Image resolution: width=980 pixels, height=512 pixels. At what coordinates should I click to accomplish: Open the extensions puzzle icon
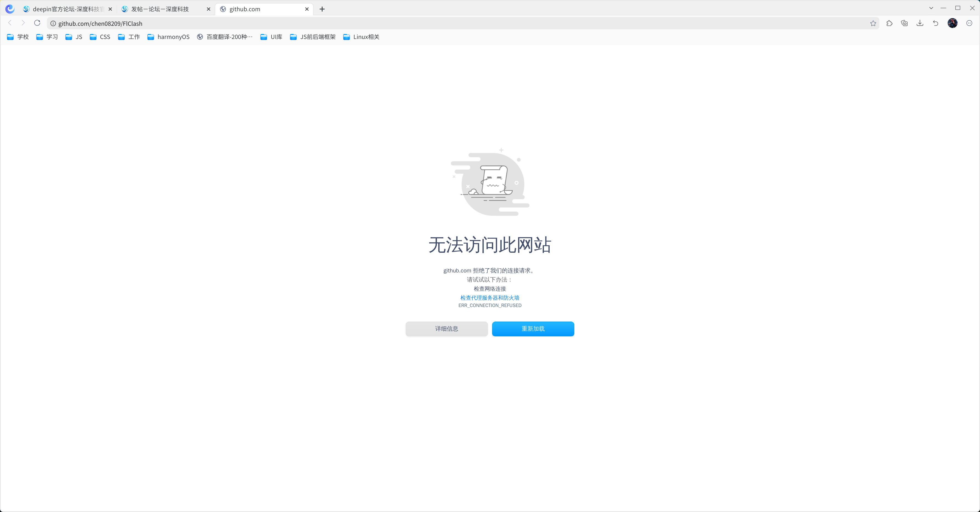tap(889, 24)
